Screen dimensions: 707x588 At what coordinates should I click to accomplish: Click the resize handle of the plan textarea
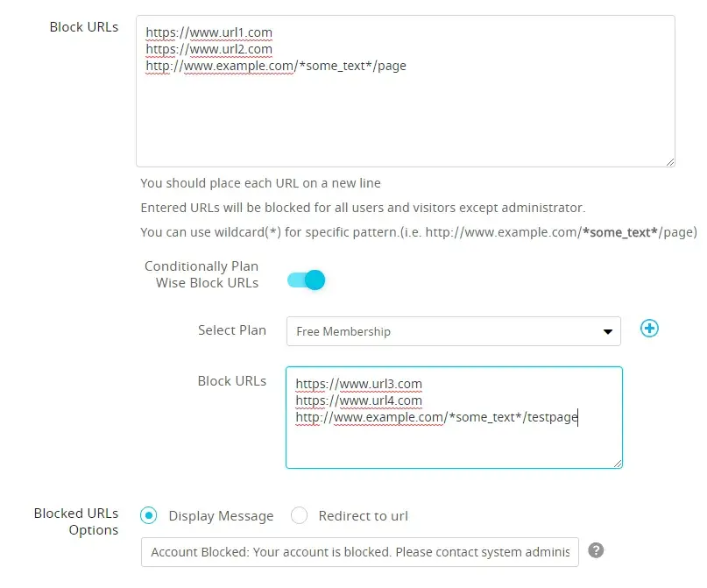click(618, 464)
